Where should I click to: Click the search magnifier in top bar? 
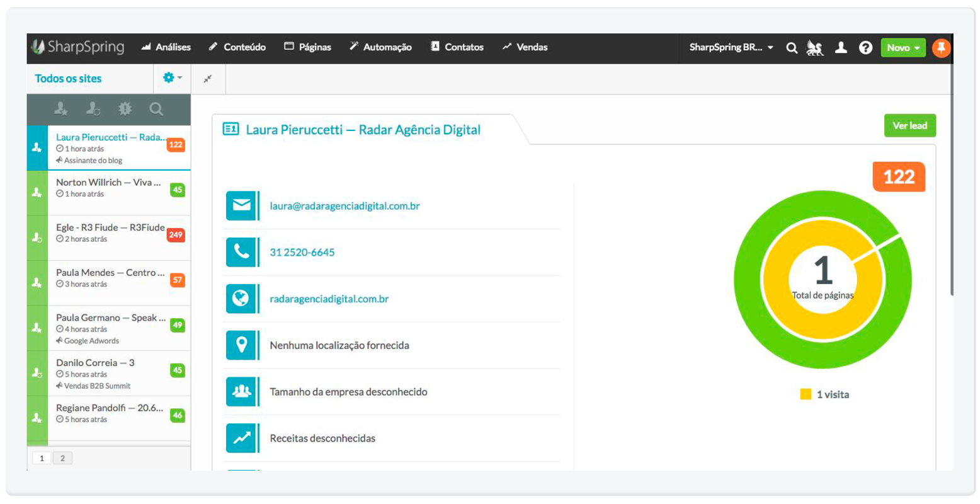tap(792, 48)
